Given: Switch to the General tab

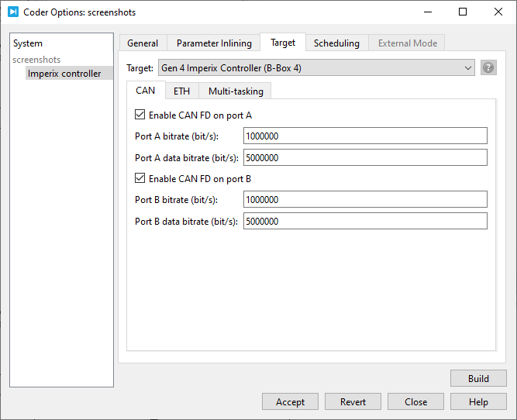Looking at the screenshot, I should pos(143,43).
